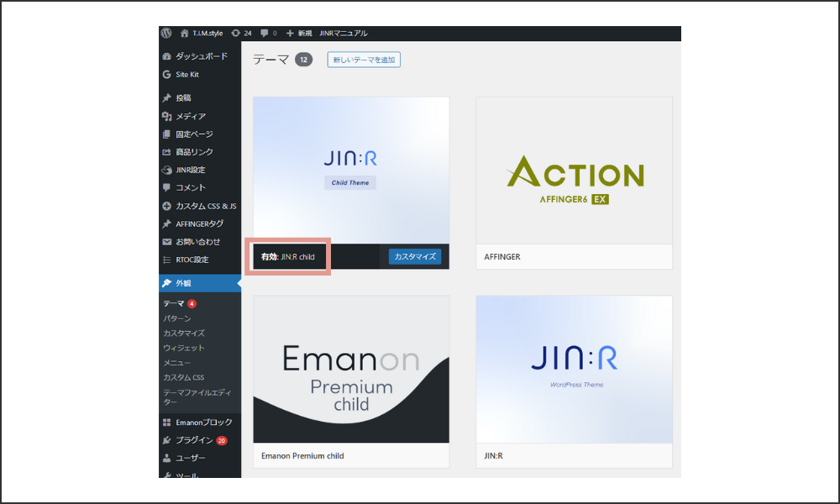Click the JINR設定 icon
Image resolution: width=840 pixels, height=504 pixels.
[x=166, y=170]
